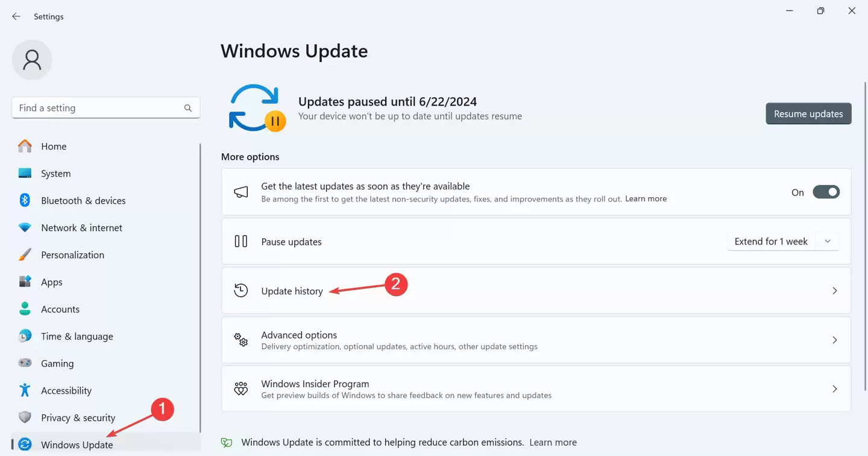Click the Advanced options gear icon
The height and width of the screenshot is (456, 868).
(x=241, y=340)
